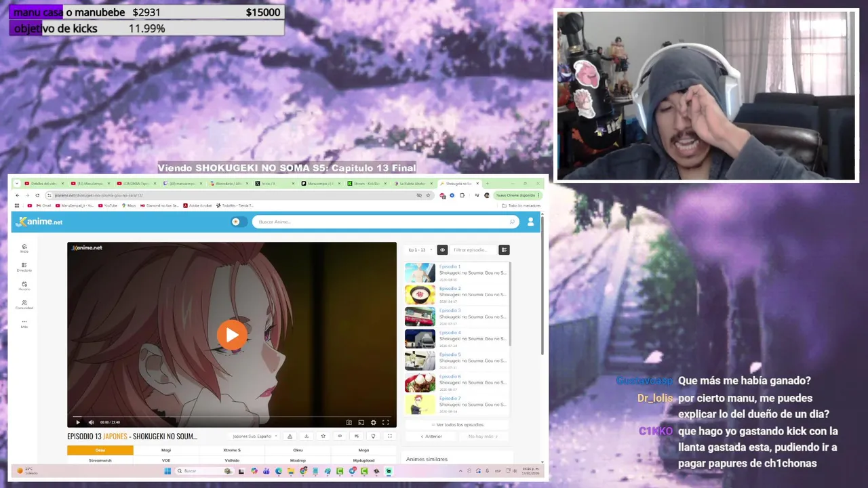This screenshot has width=868, height=488.
Task: Click the Episodio 4 thumbnail
Action: 420,338
